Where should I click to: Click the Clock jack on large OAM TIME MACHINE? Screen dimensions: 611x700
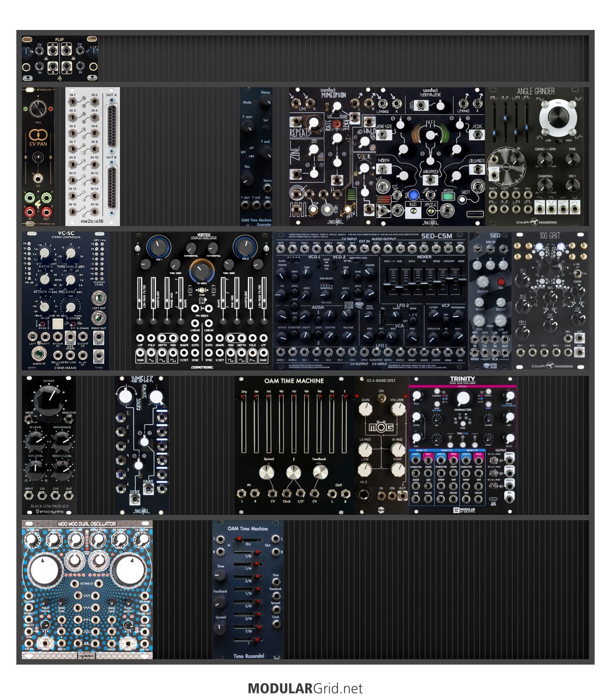pyautogui.click(x=287, y=493)
